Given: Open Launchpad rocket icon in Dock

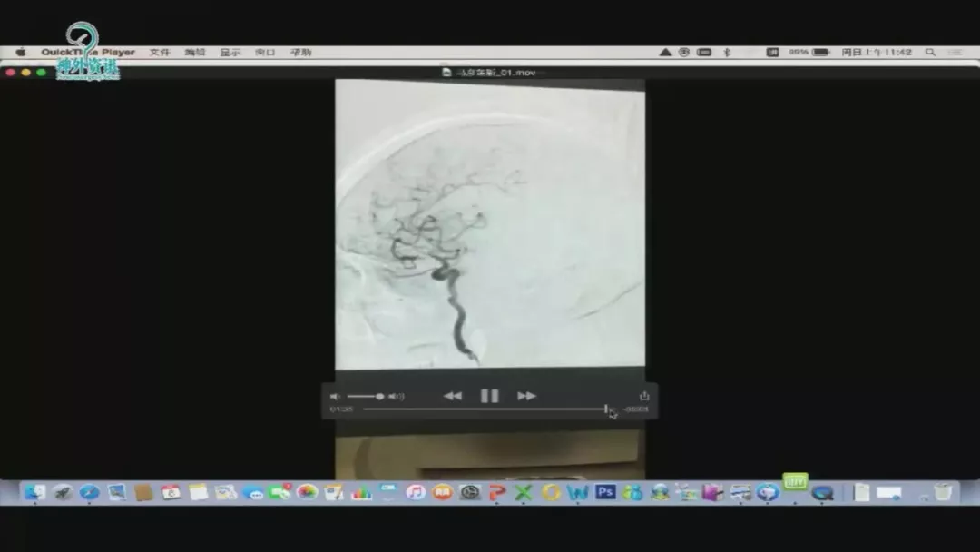Looking at the screenshot, I should point(63,493).
